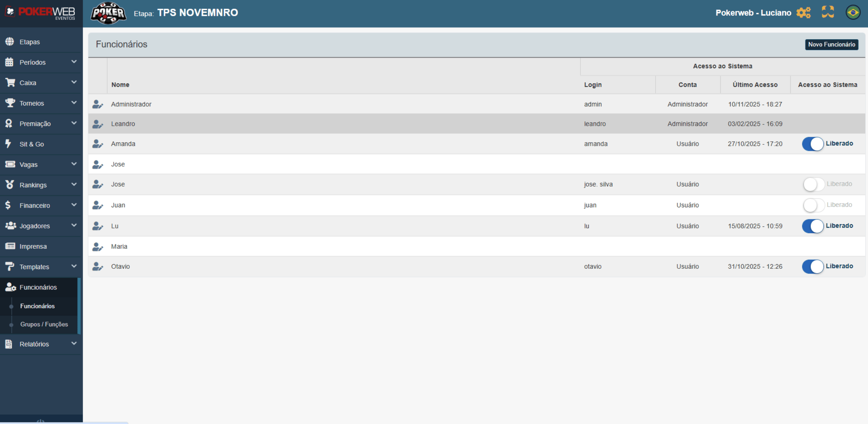Enable Juan's system access toggle

(813, 205)
